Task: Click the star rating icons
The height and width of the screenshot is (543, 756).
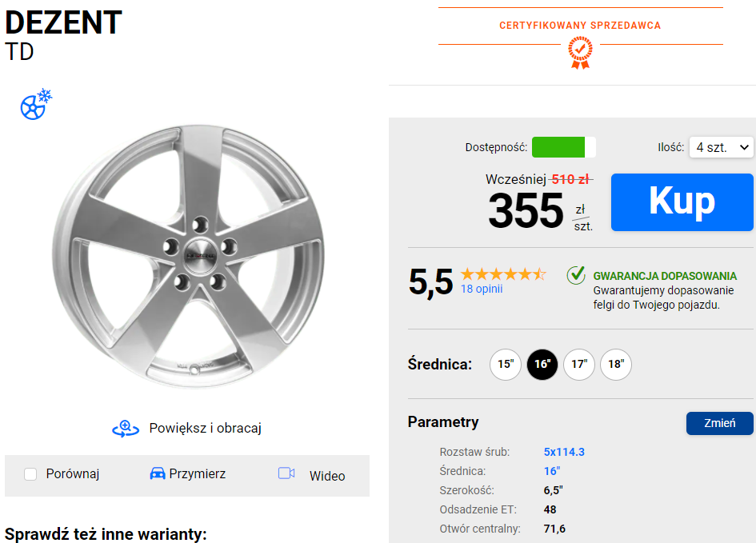Action: click(503, 274)
